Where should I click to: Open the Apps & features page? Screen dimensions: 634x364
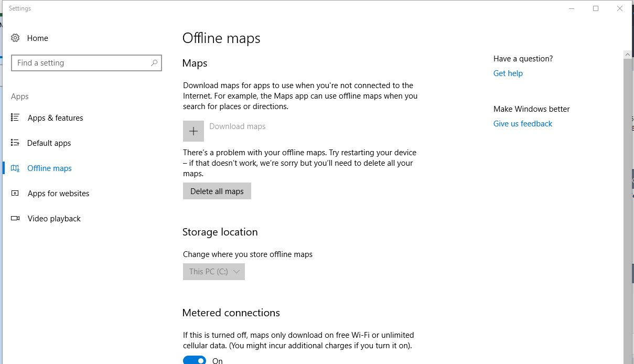pos(55,118)
